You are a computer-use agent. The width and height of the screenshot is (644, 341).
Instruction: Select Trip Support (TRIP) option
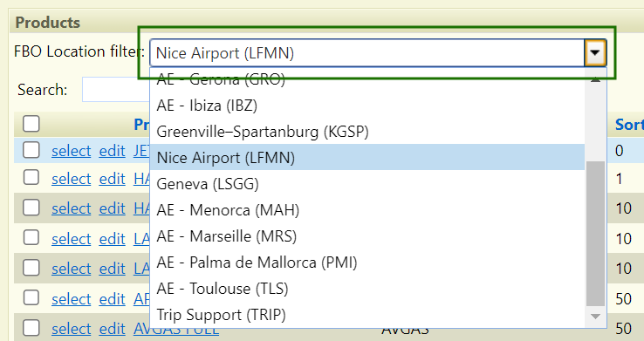coord(367,315)
